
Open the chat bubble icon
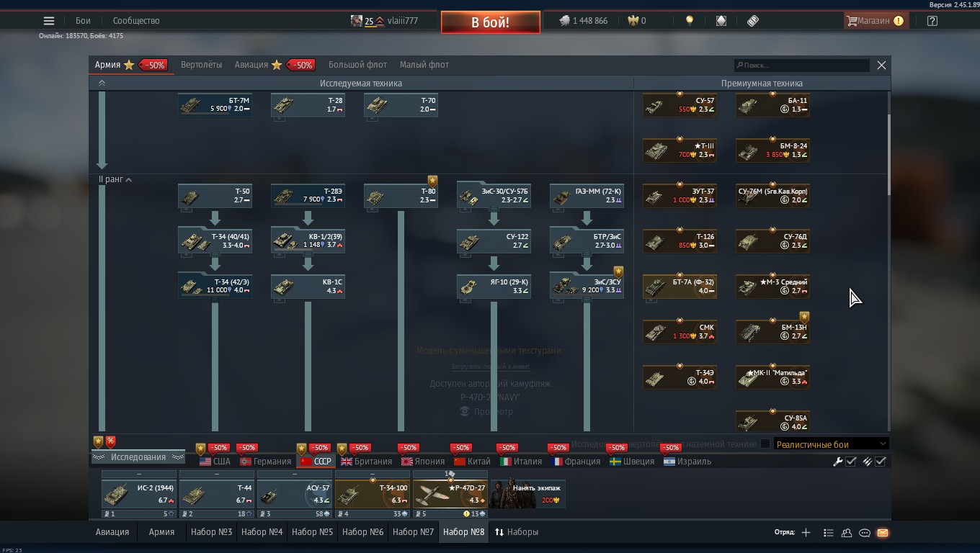865,533
